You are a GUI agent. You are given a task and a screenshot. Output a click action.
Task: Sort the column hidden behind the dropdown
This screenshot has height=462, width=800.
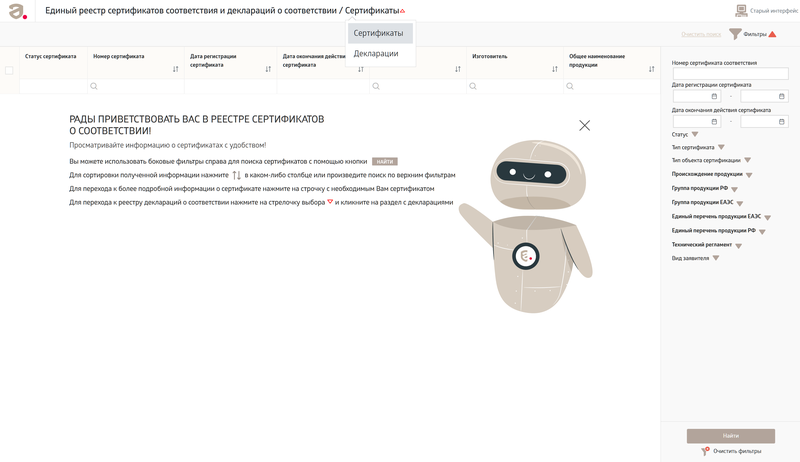[x=458, y=69]
